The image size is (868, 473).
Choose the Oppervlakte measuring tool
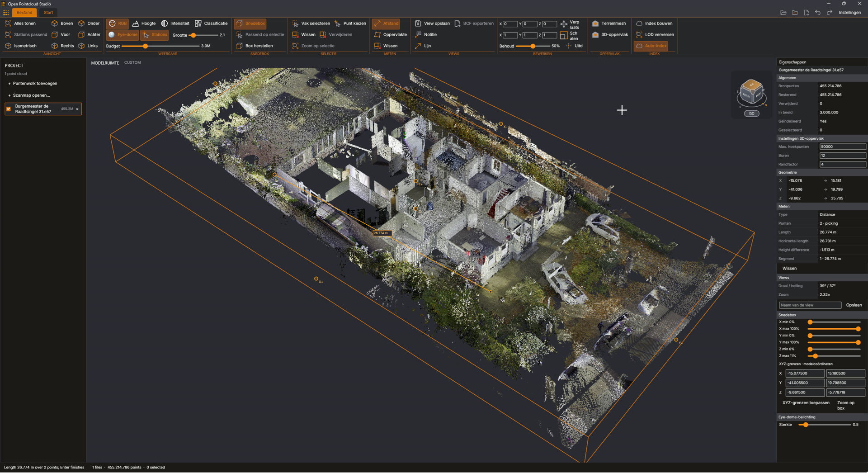click(391, 35)
